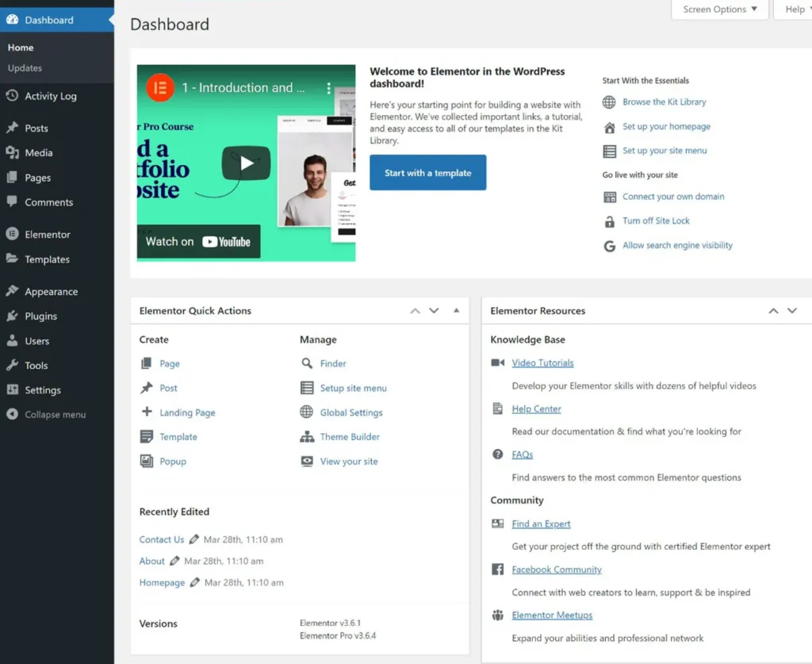The image size is (812, 664).
Task: Create a new Popup via link
Action: (173, 461)
